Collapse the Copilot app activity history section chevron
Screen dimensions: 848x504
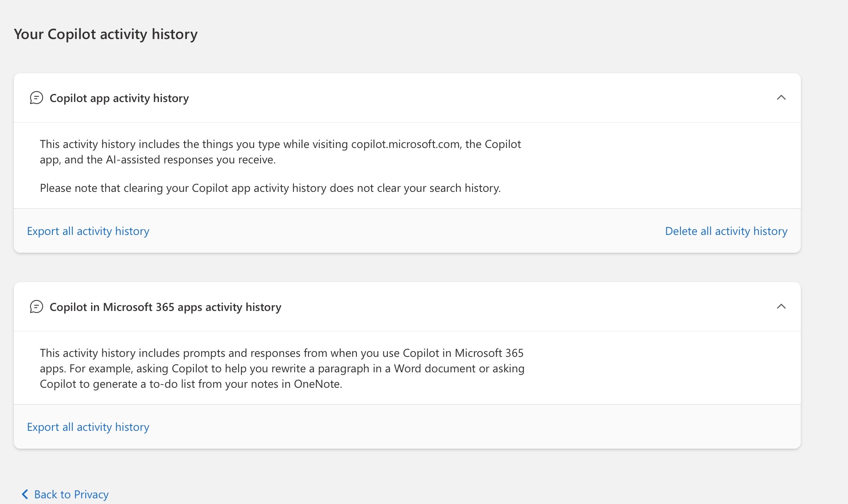781,98
